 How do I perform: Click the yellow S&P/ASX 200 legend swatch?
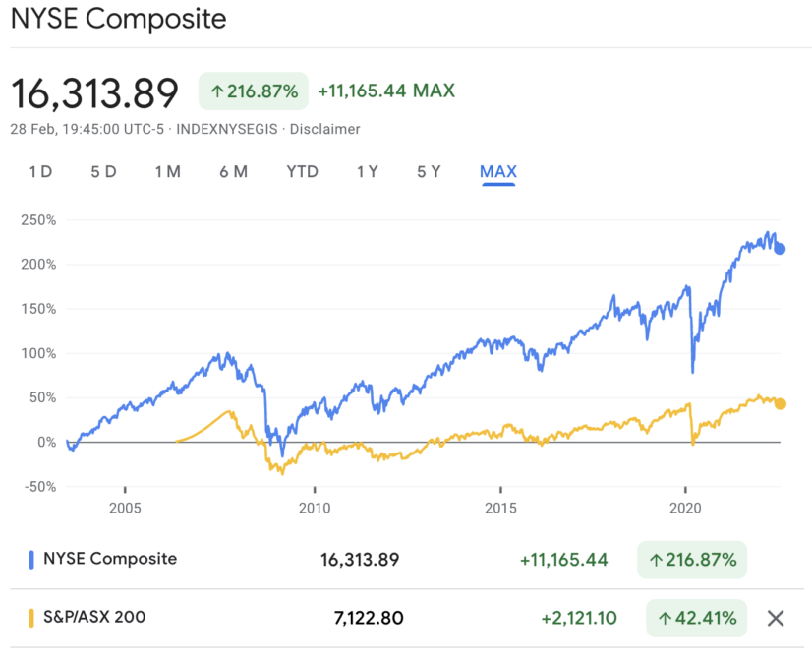tap(32, 619)
